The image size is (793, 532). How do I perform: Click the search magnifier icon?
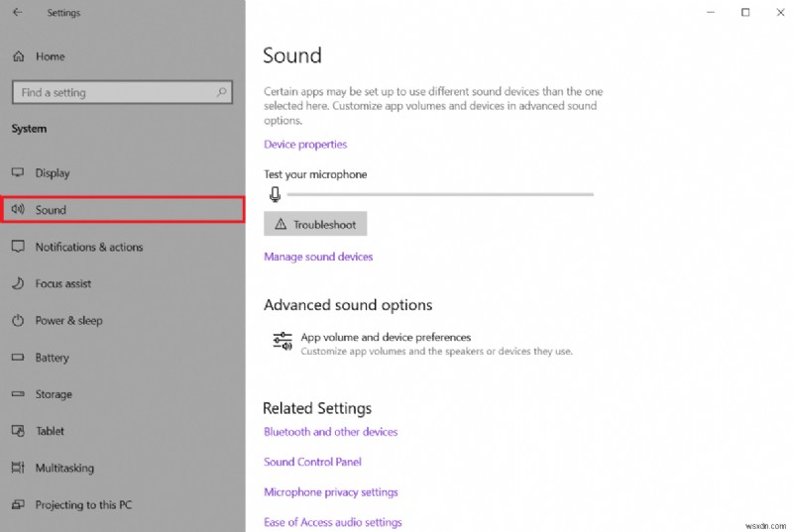[221, 92]
